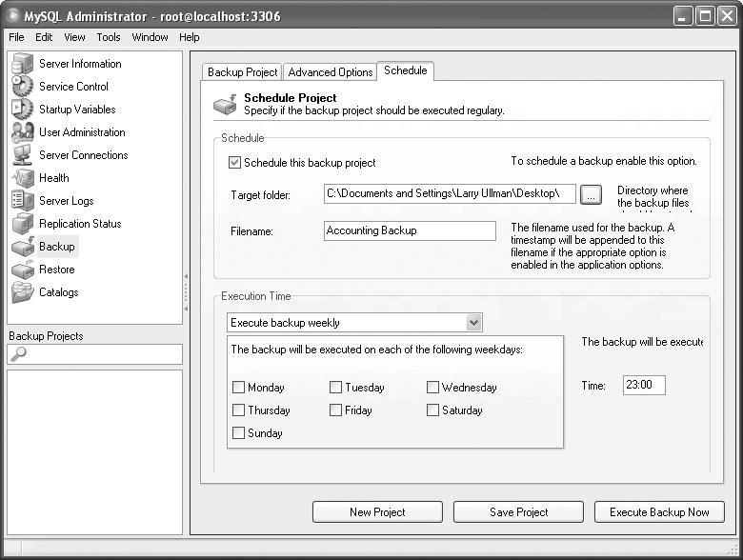Enable the Saturday checkbox
The height and width of the screenshot is (560, 743).
click(x=432, y=410)
